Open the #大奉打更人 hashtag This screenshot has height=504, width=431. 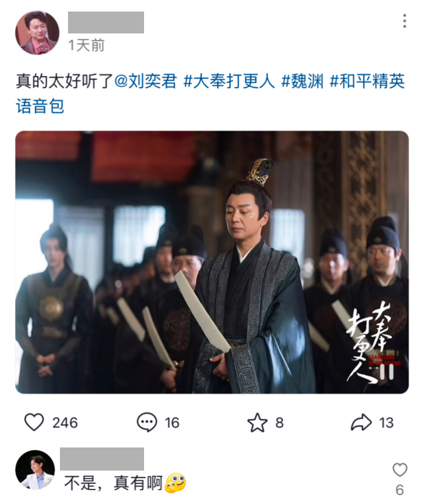pyautogui.click(x=229, y=81)
